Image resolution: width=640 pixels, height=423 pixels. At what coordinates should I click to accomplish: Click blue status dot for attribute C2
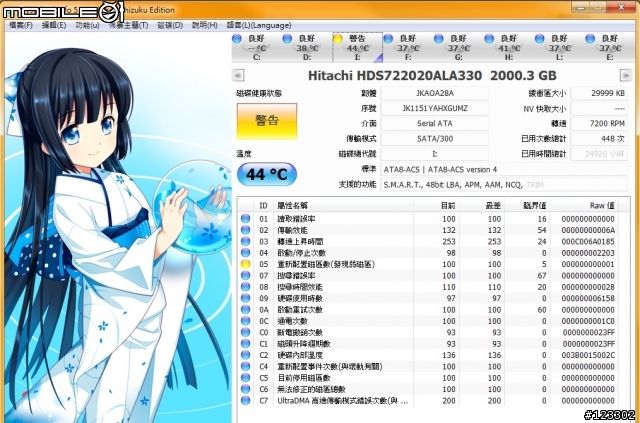(245, 355)
